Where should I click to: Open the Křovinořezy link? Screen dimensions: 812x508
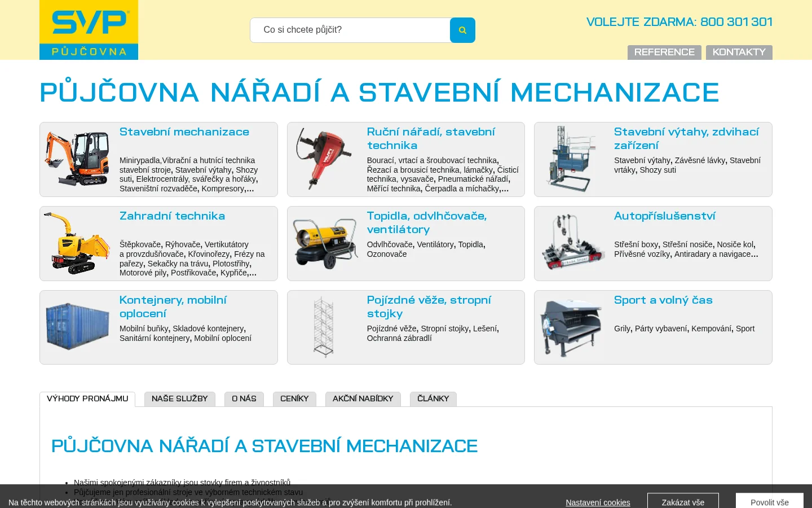209,254
